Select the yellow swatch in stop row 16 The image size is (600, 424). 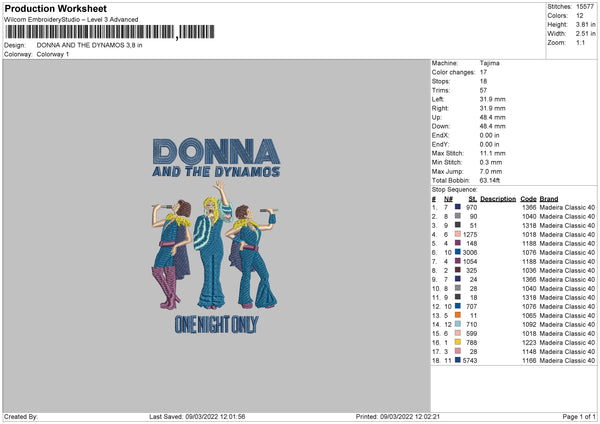coord(458,342)
